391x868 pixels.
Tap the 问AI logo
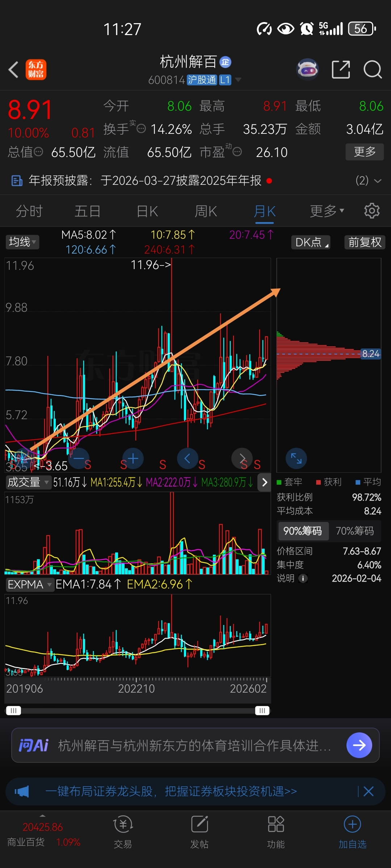(34, 745)
